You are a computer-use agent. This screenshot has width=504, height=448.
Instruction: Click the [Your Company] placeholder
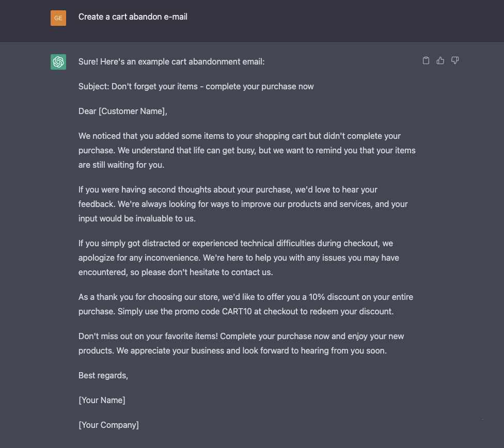point(108,425)
